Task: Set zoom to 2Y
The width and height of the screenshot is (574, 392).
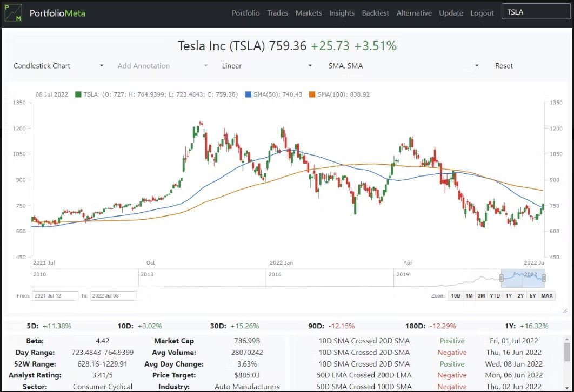Action: pyautogui.click(x=520, y=295)
